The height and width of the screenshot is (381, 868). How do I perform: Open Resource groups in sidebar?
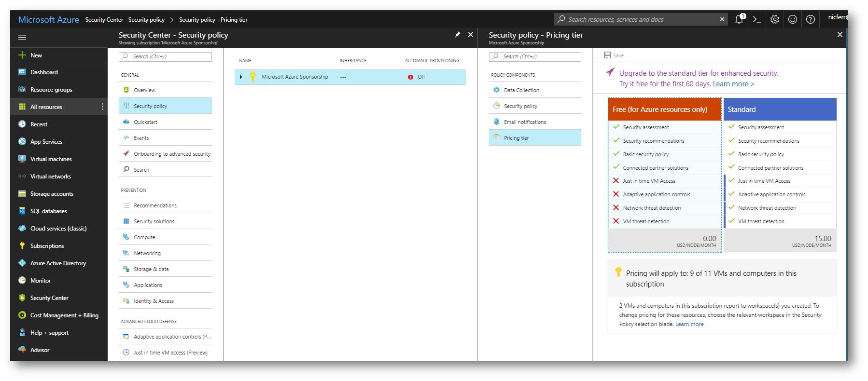(59, 90)
